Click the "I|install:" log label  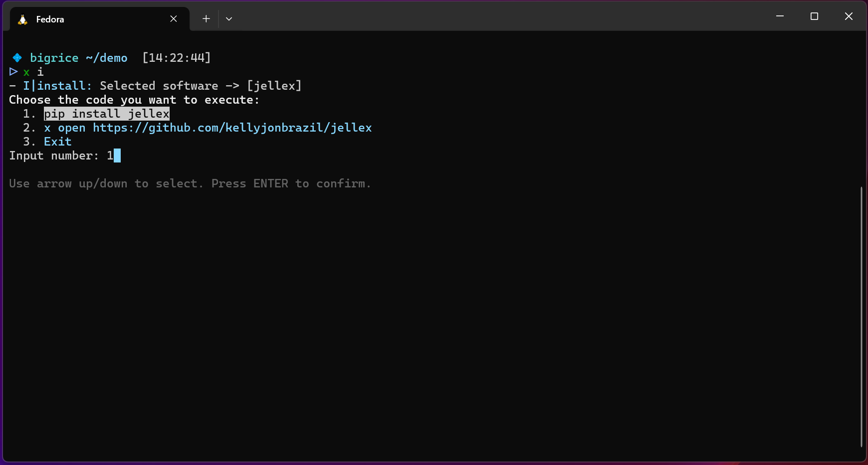click(x=57, y=86)
